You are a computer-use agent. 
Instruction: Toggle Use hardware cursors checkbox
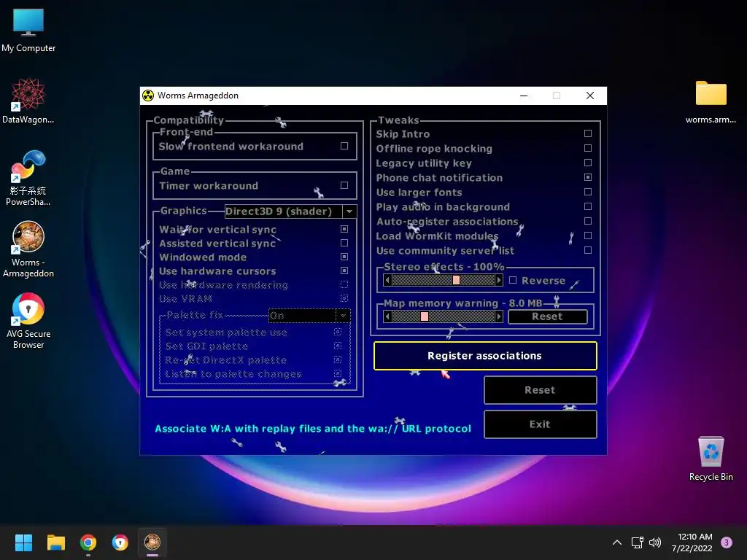tap(344, 271)
